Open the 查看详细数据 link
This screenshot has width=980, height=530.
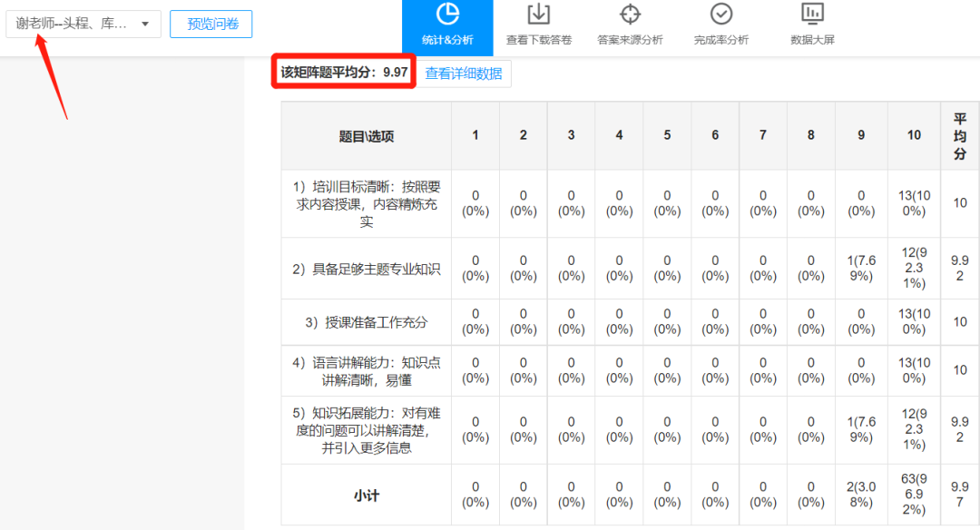point(464,74)
